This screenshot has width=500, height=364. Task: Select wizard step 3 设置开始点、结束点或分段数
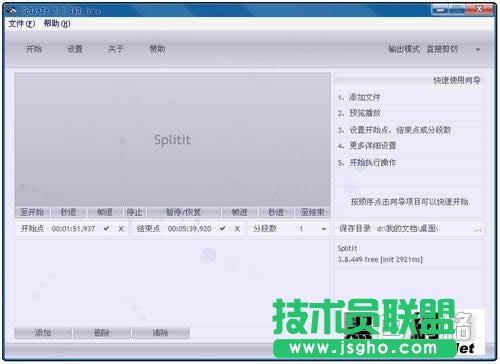pyautogui.click(x=394, y=130)
